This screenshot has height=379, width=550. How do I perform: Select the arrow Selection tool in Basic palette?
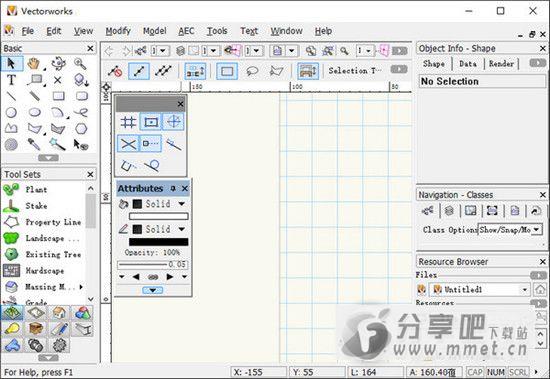click(x=12, y=64)
